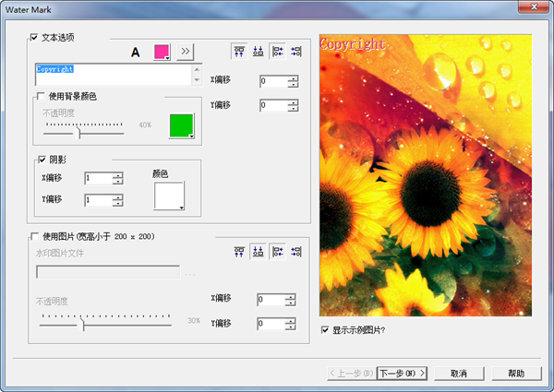Open the green background color picker
The image size is (554, 392).
[x=182, y=125]
